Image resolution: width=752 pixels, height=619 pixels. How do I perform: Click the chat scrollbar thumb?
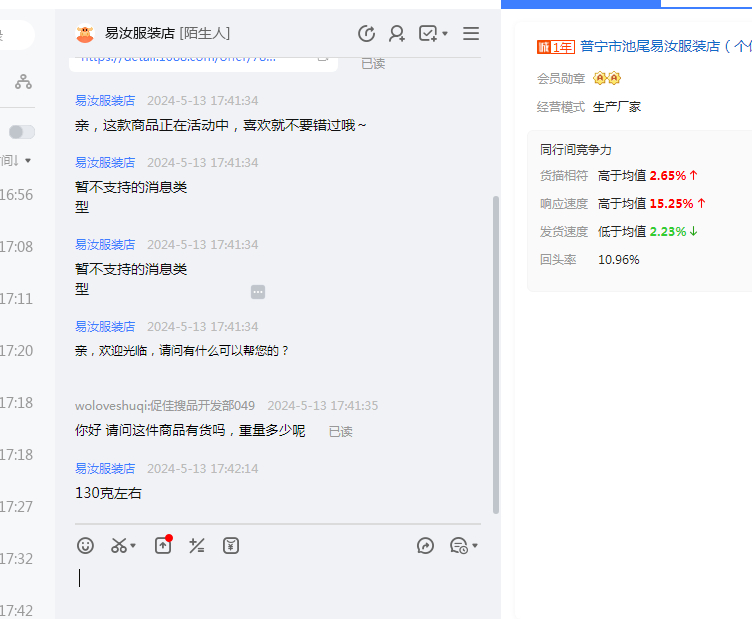click(x=496, y=355)
